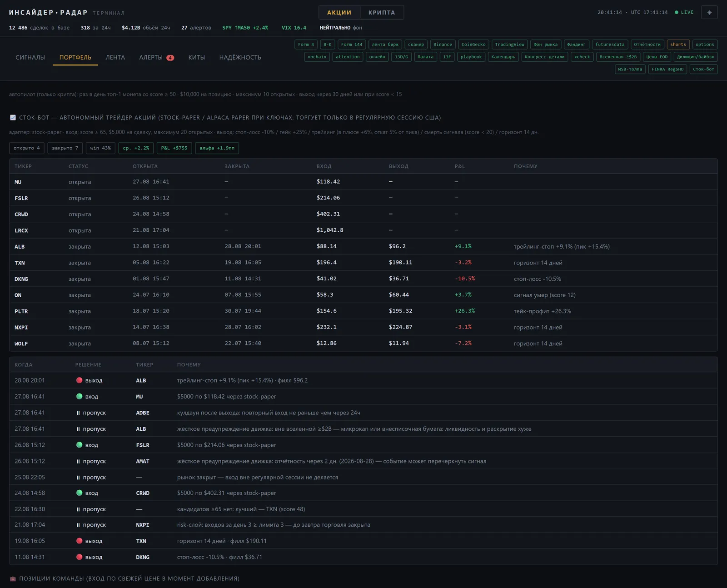Image resolution: width=727 pixels, height=588 pixels.
Task: Click the Вселенная ≥$2B tag
Action: pos(618,57)
